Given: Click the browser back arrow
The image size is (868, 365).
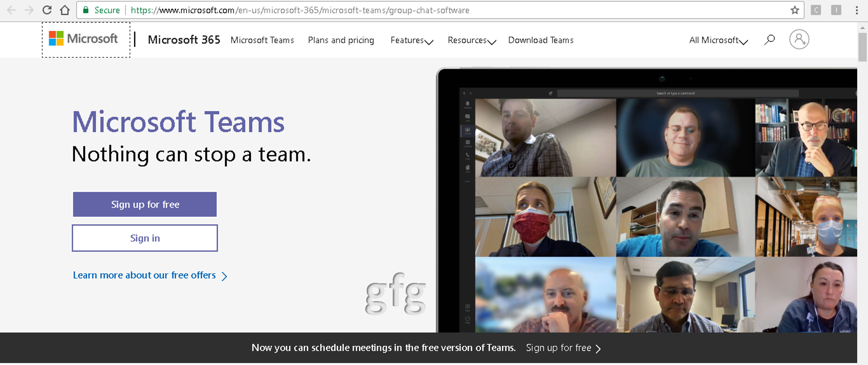Looking at the screenshot, I should click(11, 10).
